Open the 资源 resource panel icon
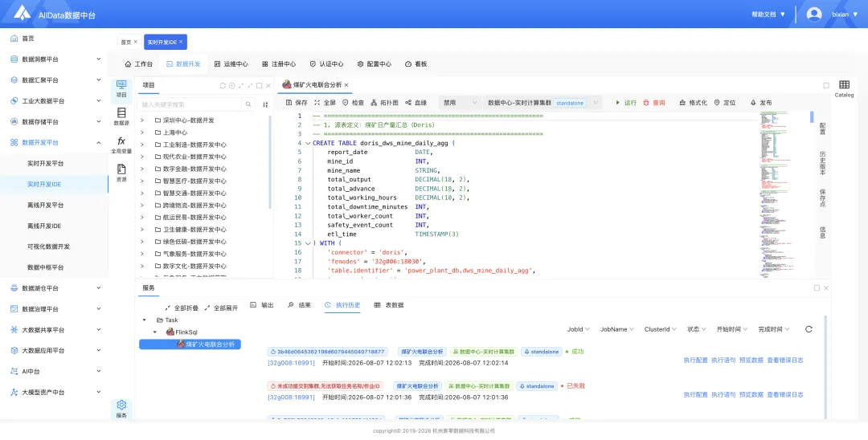This screenshot has height=440, width=868. pos(121,173)
